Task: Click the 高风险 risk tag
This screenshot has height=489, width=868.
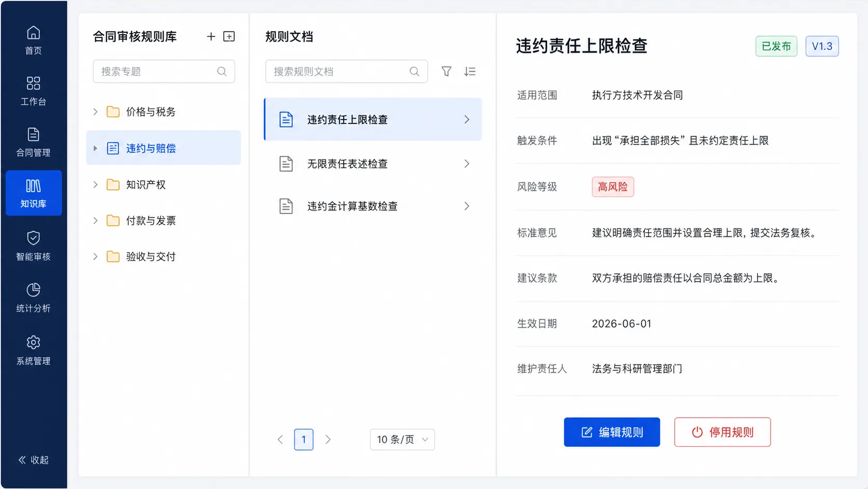Action: pos(613,187)
